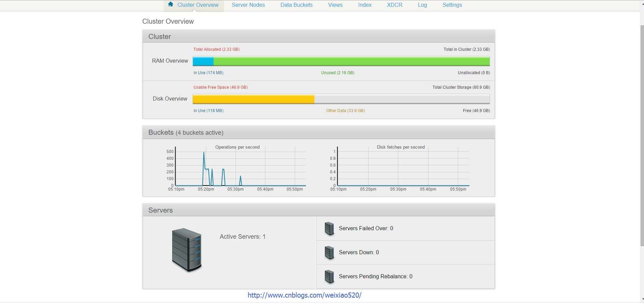Screen dimensions: 644x303
Task: Click the Total Cluster Storage (80.9 GB) label
Action: click(x=461, y=87)
